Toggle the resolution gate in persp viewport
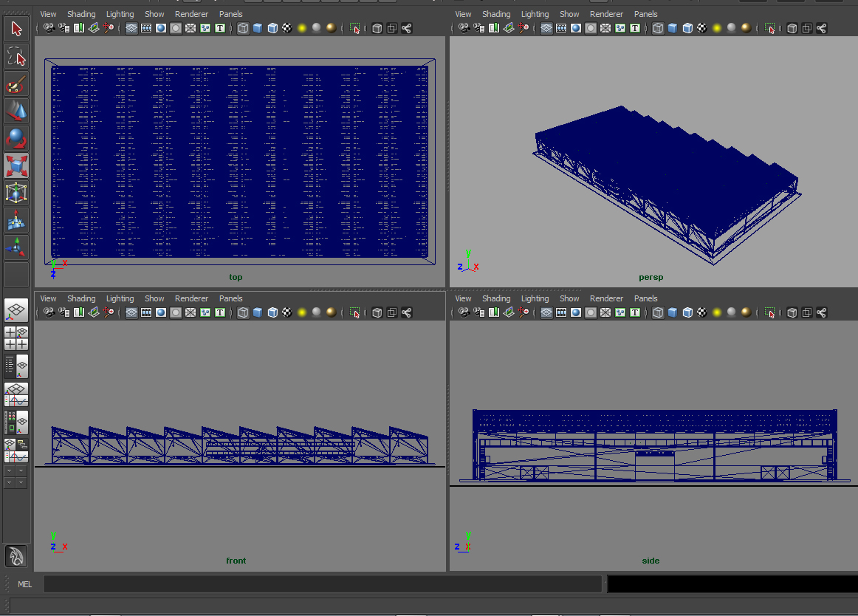858x616 pixels. tap(574, 28)
